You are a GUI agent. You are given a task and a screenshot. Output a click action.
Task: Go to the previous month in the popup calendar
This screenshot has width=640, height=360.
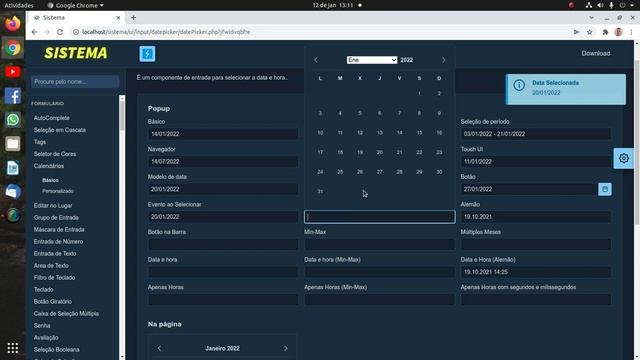tap(316, 60)
